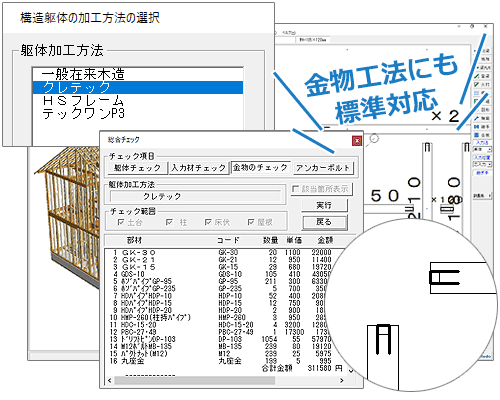Select row 3 GK-15 in parts list
The width and height of the screenshot is (500, 400).
click(x=222, y=267)
